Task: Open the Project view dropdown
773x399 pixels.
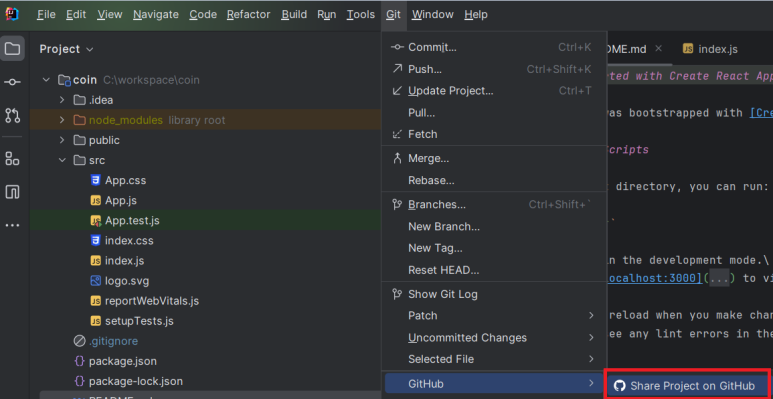Action: click(x=67, y=49)
